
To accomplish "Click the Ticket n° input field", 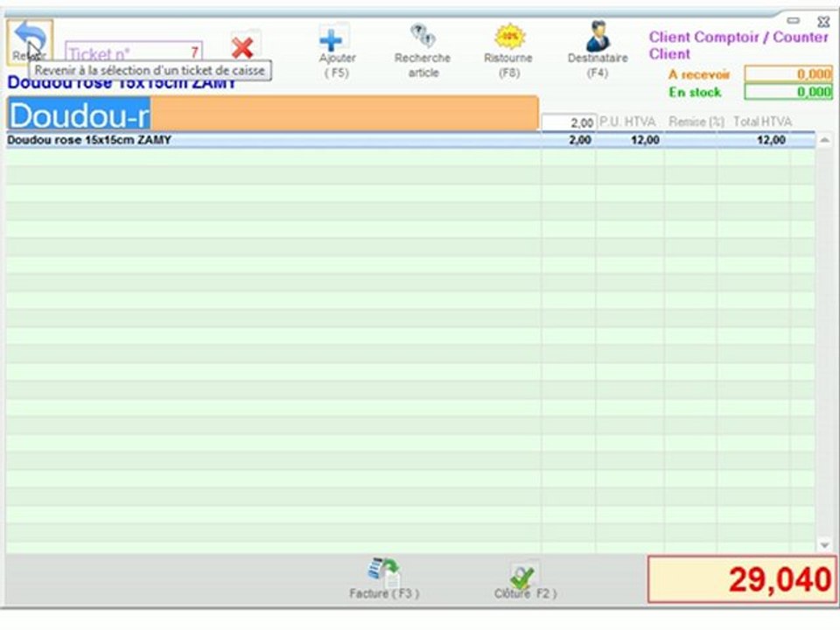I will click(134, 52).
